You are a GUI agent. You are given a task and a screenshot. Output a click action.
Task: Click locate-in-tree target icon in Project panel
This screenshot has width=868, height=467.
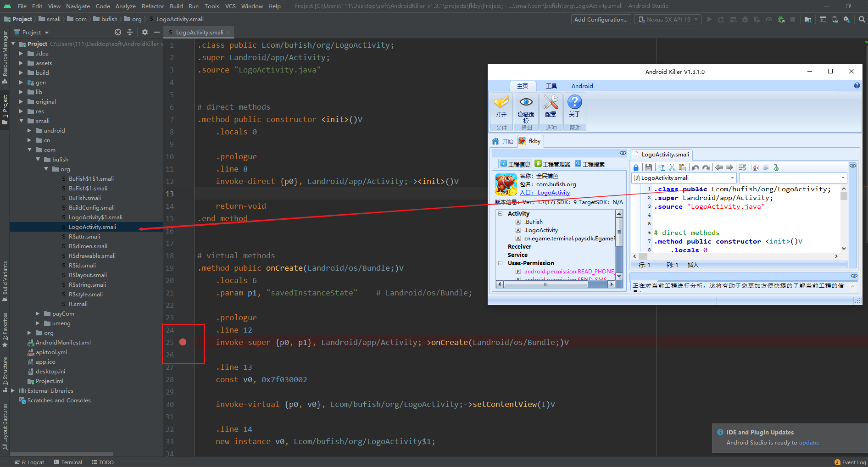(x=118, y=32)
